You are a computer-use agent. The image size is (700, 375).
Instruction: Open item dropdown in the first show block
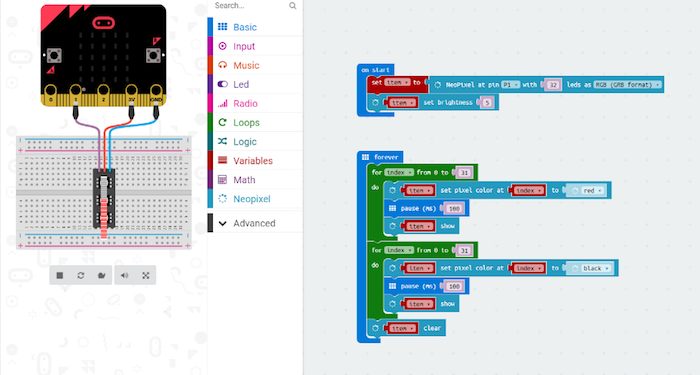point(418,226)
